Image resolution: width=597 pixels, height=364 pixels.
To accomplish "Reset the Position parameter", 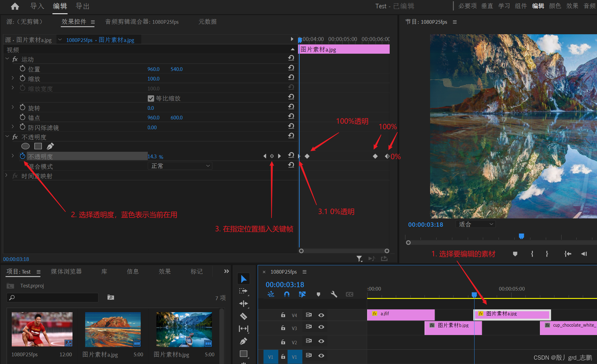I will pos(291,68).
